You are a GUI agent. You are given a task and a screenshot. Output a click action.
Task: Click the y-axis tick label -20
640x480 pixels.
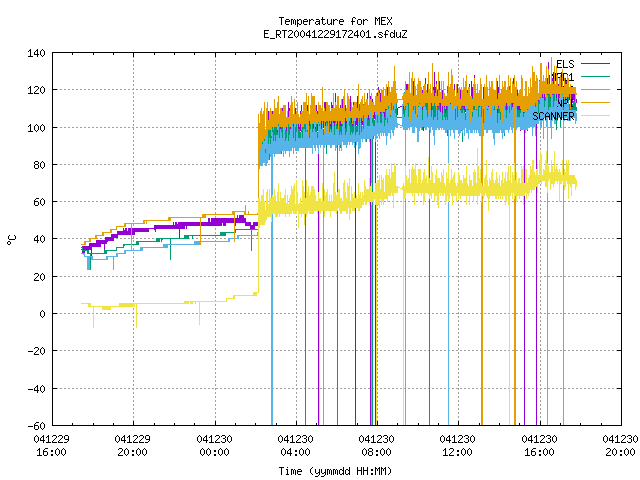[36, 351]
